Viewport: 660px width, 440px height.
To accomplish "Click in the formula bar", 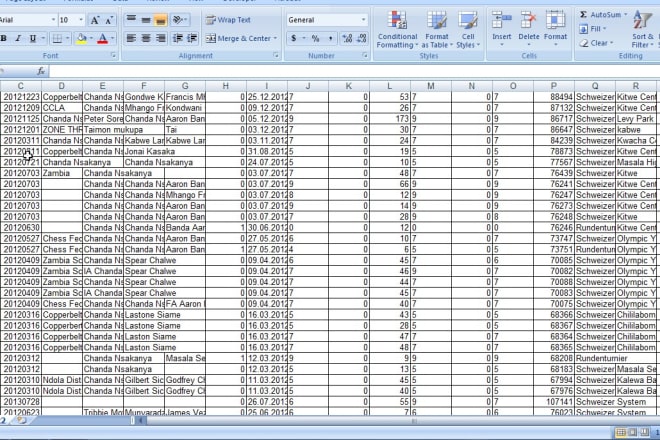I will (x=354, y=71).
